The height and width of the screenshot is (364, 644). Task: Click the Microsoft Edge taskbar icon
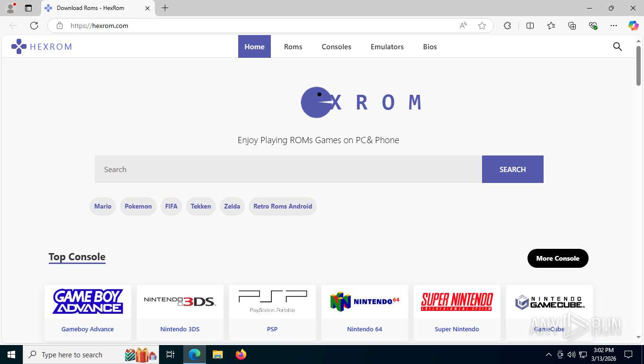[195, 355]
